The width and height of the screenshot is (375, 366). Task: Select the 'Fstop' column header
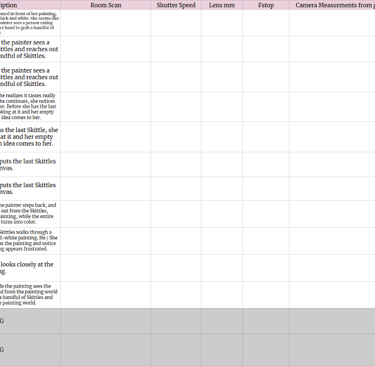pos(266,5)
